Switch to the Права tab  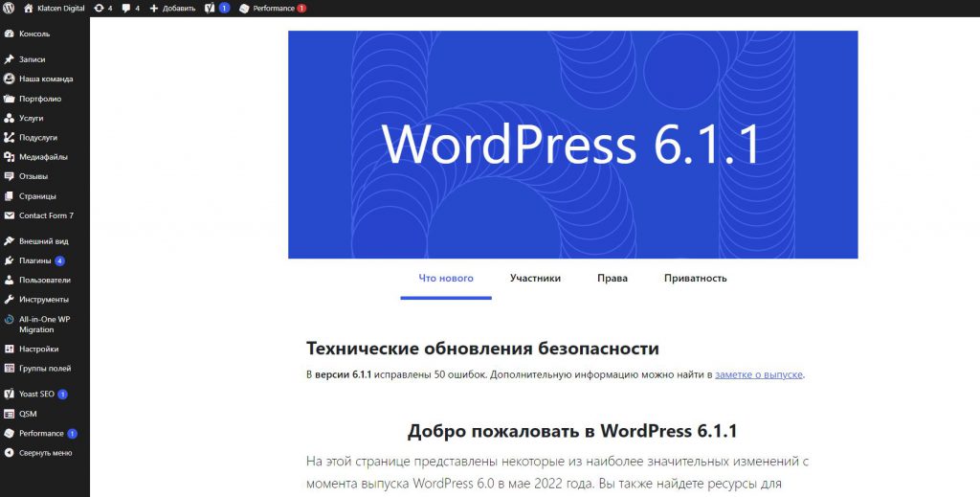tap(612, 279)
